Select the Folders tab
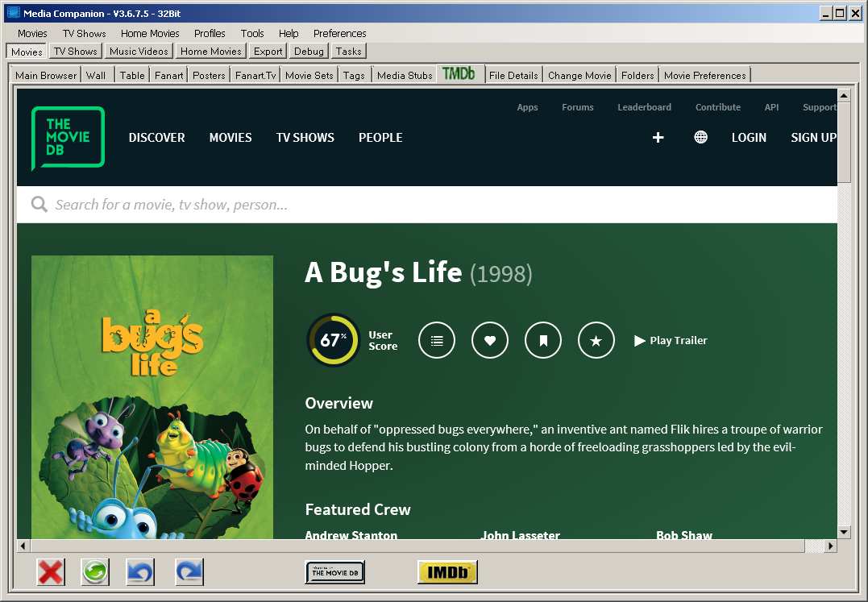 [x=638, y=75]
